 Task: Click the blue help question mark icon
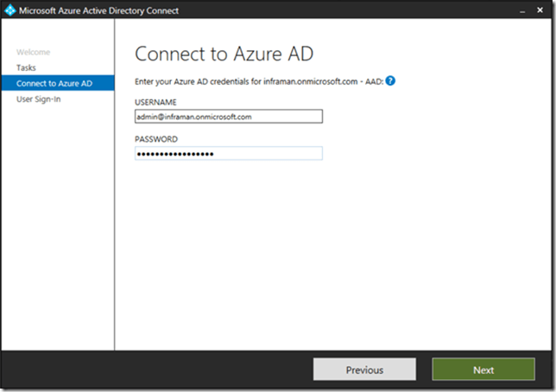click(390, 80)
